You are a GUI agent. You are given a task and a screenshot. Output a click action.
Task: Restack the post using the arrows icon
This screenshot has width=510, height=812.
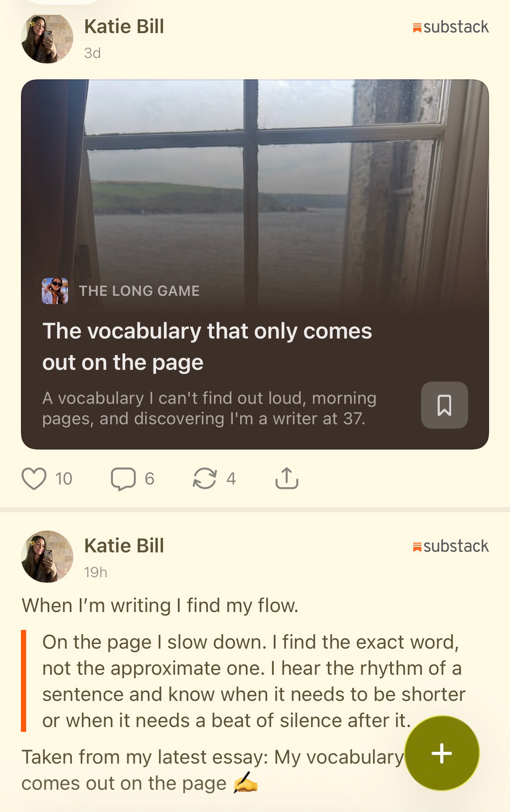pos(204,478)
